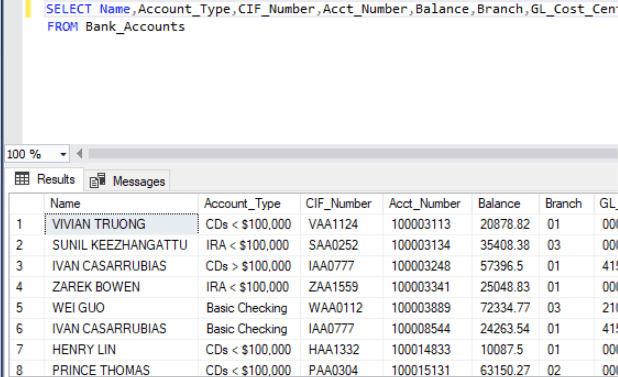Image resolution: width=618 pixels, height=377 pixels.
Task: Click the HAA1332 CIF number cell
Action: (x=341, y=349)
